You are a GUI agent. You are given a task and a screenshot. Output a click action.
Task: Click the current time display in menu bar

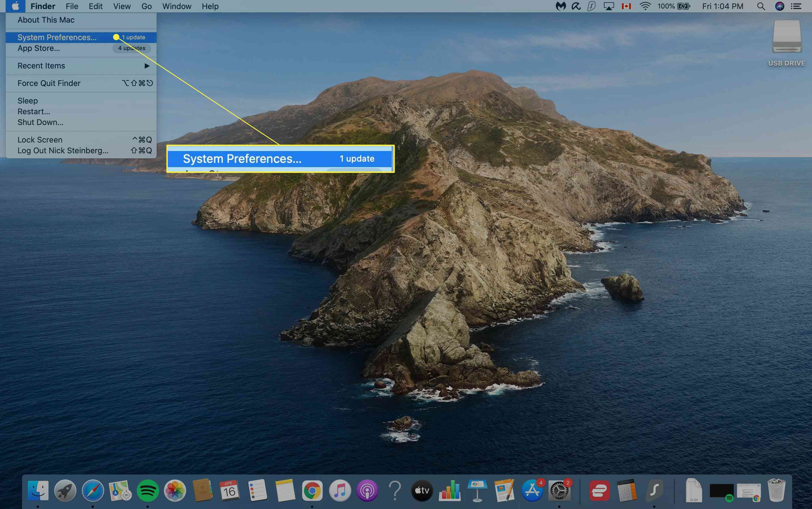pos(723,7)
